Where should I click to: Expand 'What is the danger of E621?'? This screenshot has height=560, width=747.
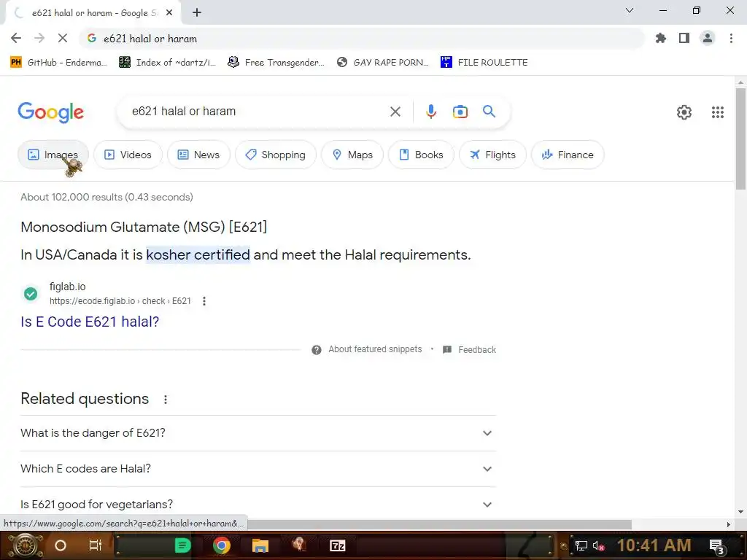tap(258, 433)
